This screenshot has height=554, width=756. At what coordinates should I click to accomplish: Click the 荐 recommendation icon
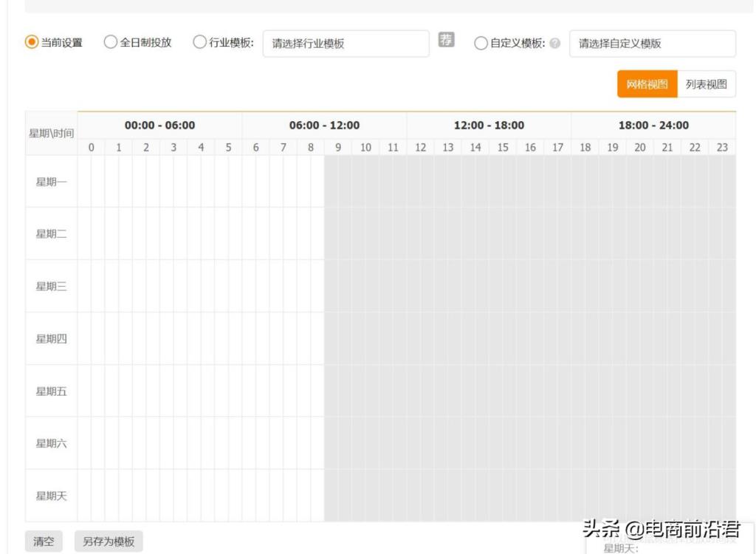[447, 40]
